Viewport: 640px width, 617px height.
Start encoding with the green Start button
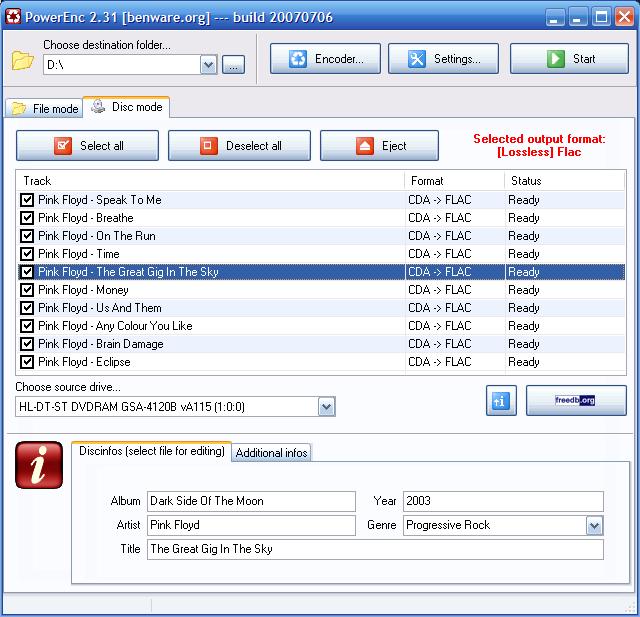tap(569, 59)
